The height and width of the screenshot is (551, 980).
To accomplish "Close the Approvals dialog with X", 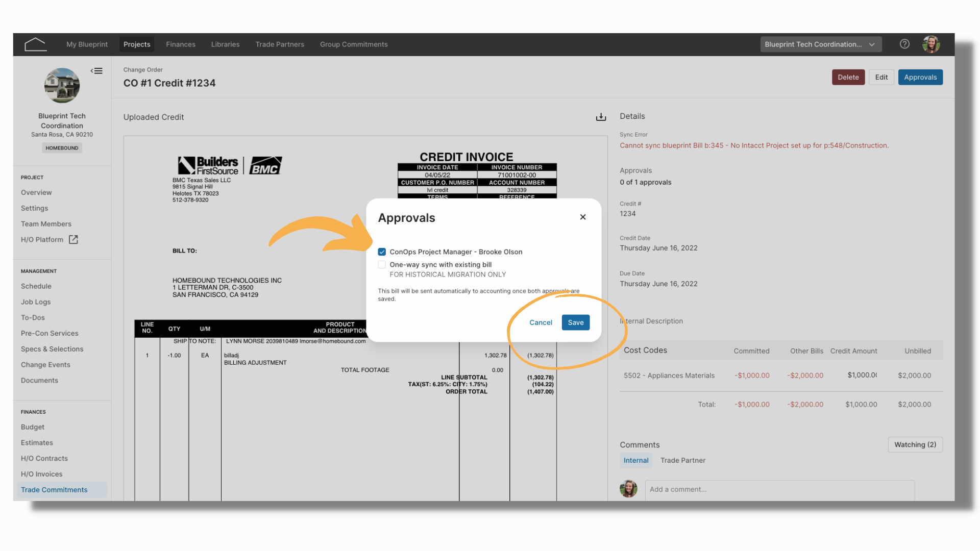I will pyautogui.click(x=583, y=217).
